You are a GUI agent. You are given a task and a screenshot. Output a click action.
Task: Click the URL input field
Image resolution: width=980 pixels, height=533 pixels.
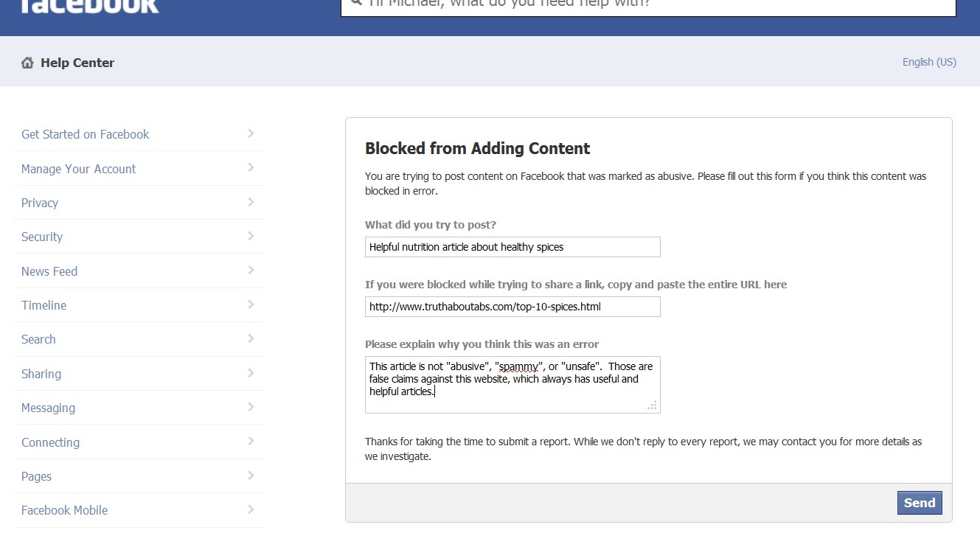click(x=512, y=307)
